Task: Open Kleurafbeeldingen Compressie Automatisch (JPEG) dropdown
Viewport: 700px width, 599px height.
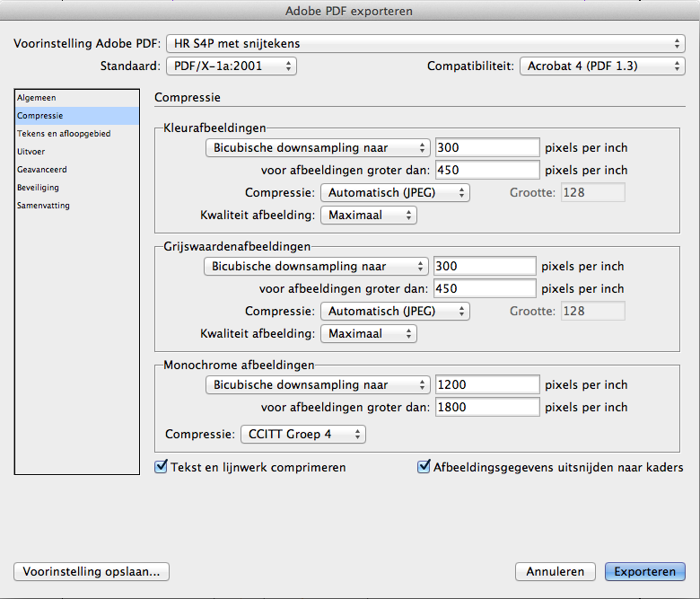Action: (395, 192)
